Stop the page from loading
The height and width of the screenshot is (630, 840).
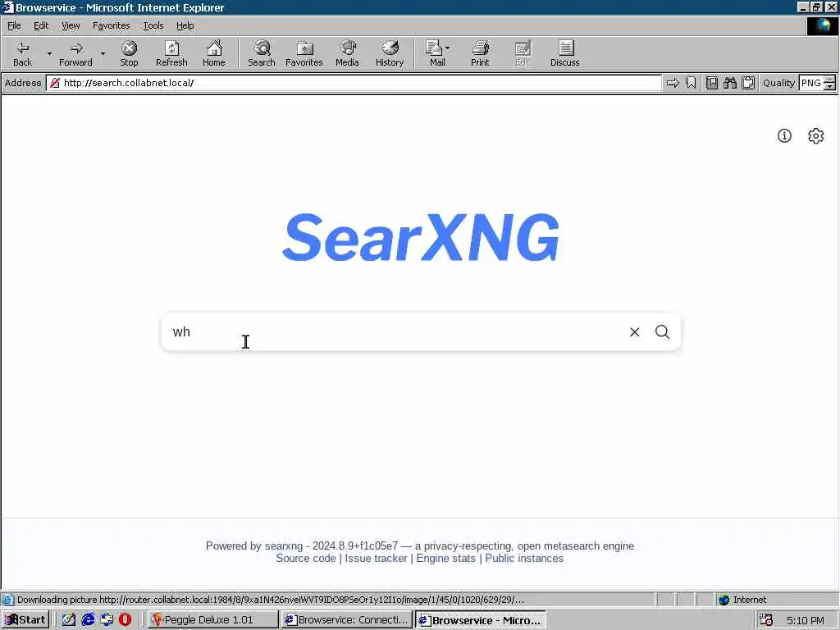[x=129, y=53]
